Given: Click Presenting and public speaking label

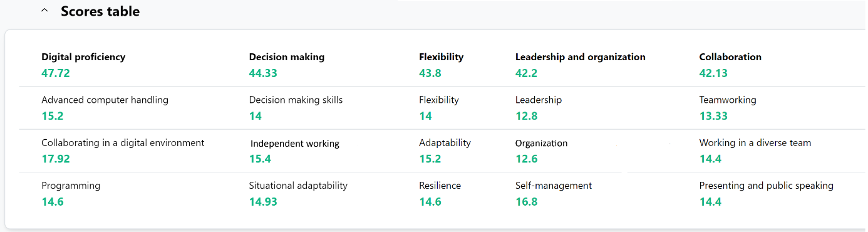Looking at the screenshot, I should coord(767,186).
